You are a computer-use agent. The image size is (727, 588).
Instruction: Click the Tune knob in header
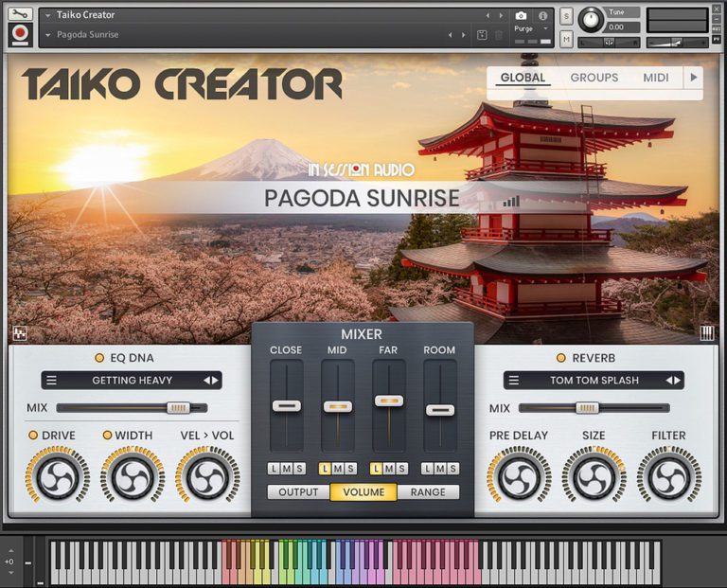(591, 20)
